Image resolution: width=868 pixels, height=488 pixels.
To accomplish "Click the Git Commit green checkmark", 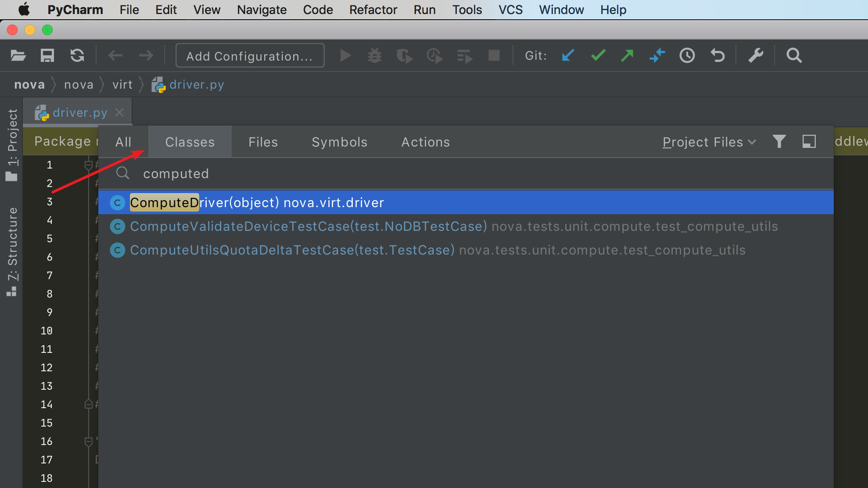I will tap(598, 56).
